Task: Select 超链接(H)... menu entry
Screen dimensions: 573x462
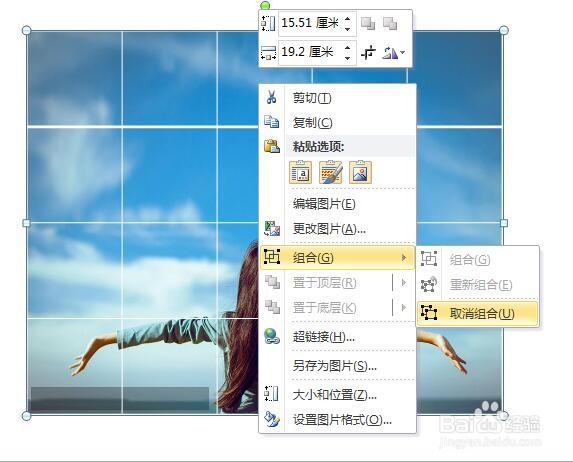Action: point(338,337)
